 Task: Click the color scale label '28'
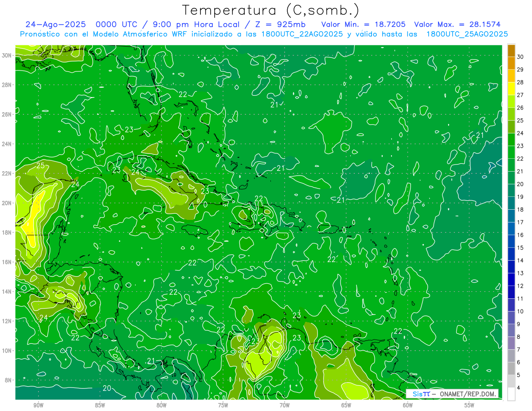[x=520, y=82]
